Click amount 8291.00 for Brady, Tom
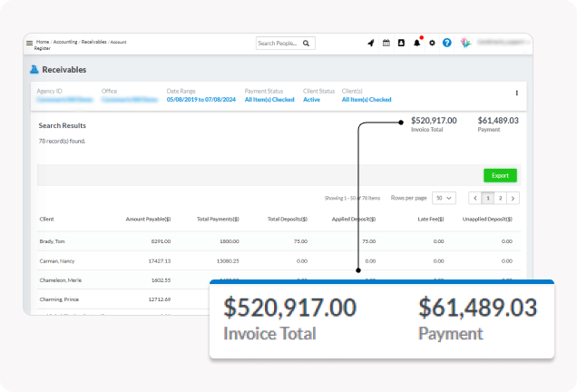The height and width of the screenshot is (392, 577). (161, 241)
